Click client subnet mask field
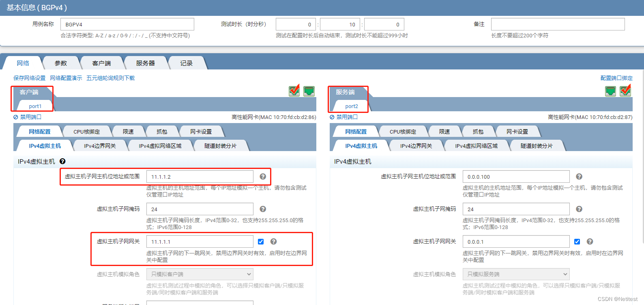 click(200, 209)
